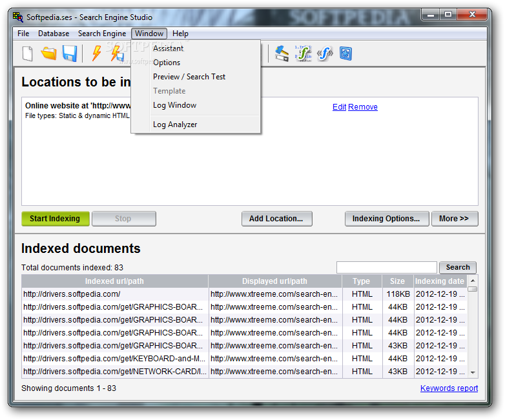The height and width of the screenshot is (420, 505).
Task: Select the NETWORK-CARD url row
Action: point(245,372)
